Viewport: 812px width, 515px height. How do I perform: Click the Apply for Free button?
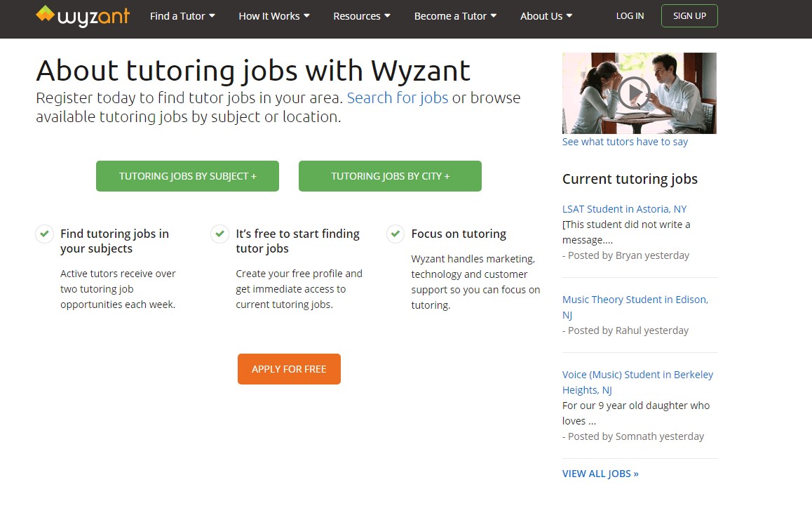(x=289, y=369)
